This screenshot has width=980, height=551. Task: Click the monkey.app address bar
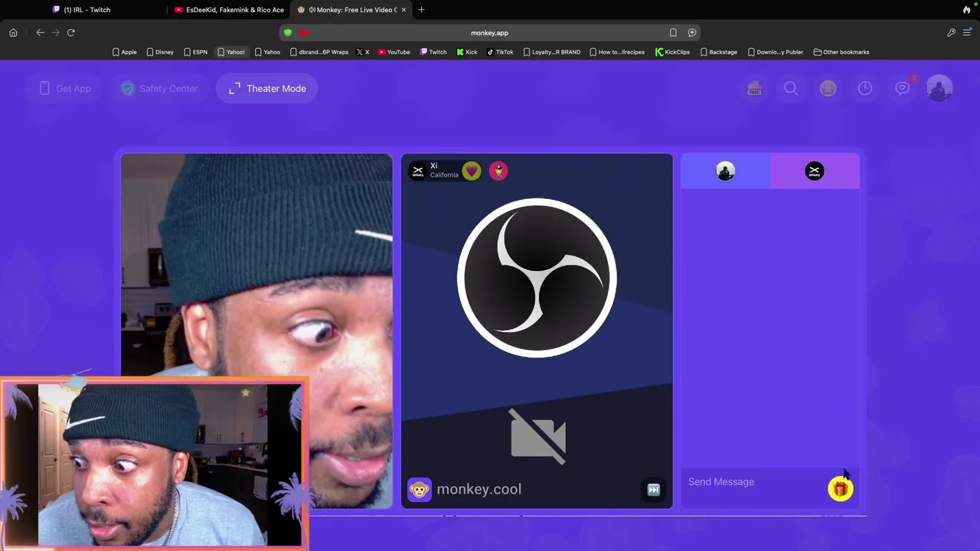click(489, 33)
